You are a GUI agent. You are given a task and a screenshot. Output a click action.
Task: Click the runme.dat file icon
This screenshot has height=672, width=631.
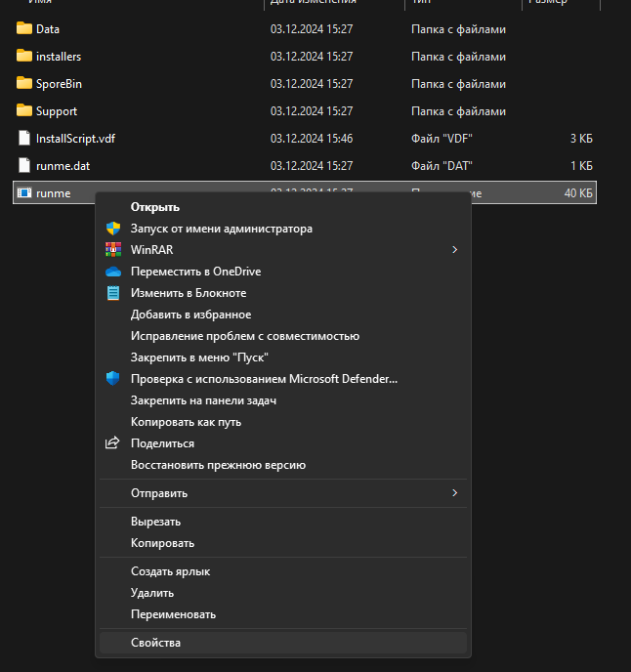(x=24, y=165)
